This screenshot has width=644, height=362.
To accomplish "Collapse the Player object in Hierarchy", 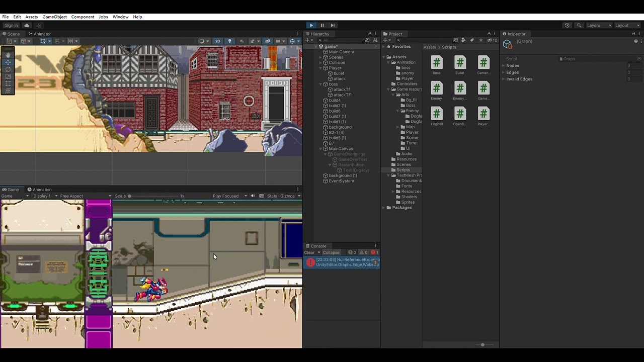I will point(320,68).
